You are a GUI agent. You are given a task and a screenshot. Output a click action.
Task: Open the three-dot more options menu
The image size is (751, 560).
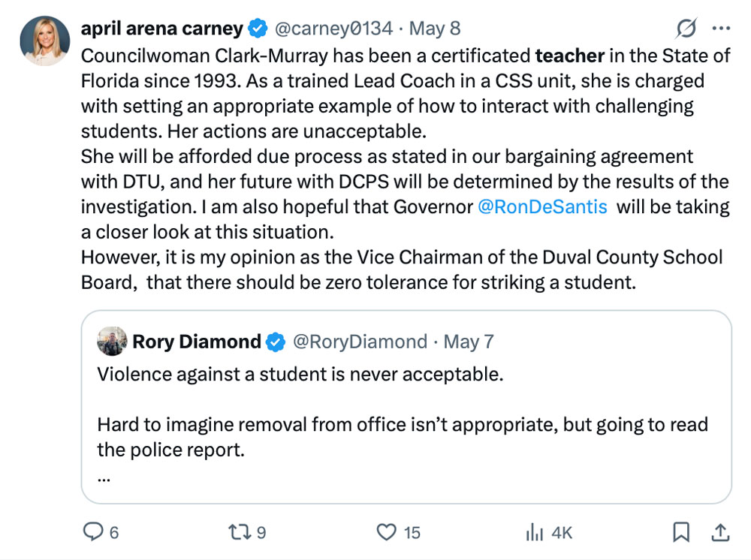(721, 29)
